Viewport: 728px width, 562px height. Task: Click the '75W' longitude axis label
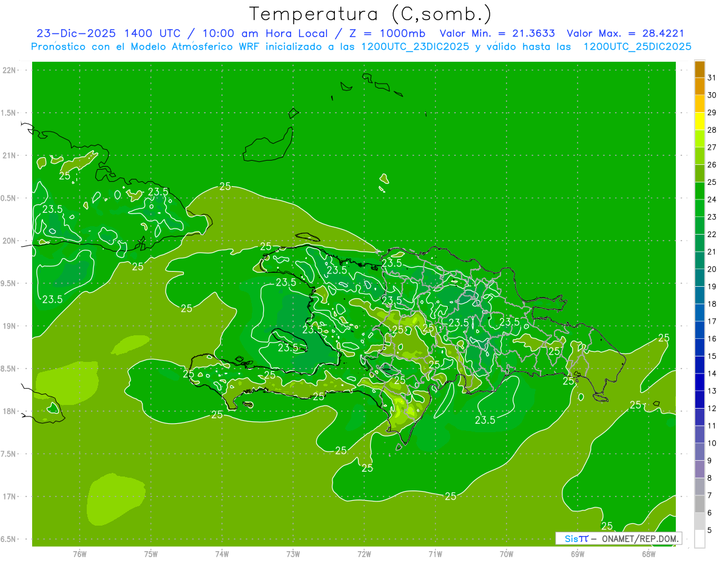click(151, 554)
